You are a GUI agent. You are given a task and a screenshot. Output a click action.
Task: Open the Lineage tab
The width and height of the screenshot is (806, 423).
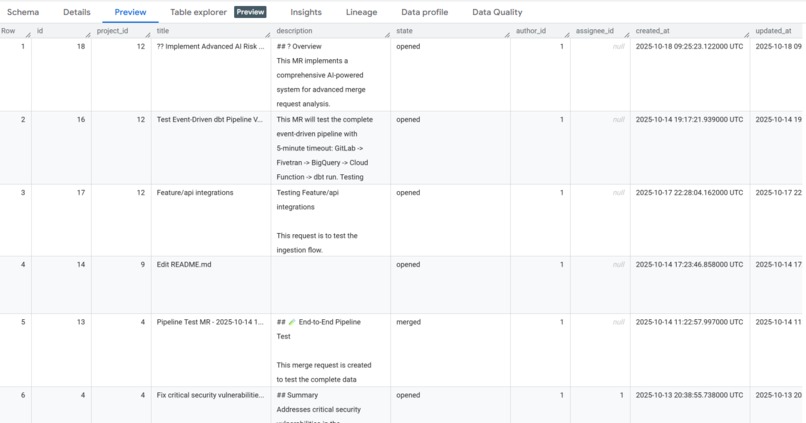pos(361,12)
